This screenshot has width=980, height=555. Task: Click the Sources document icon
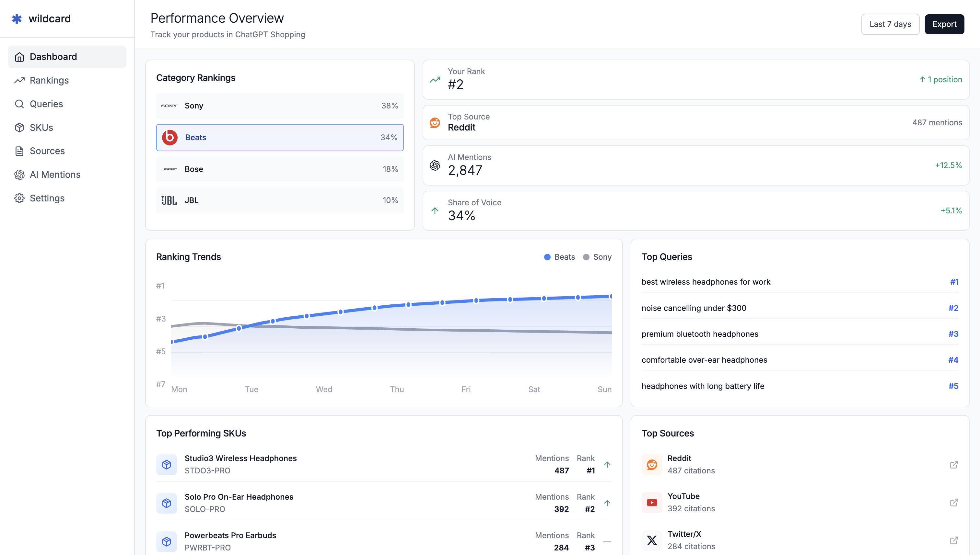click(19, 151)
